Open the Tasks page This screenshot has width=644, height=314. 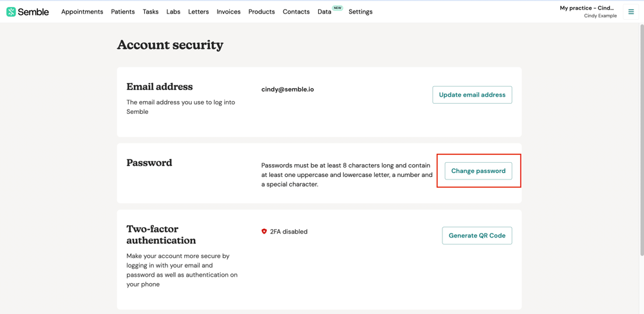[x=151, y=12]
